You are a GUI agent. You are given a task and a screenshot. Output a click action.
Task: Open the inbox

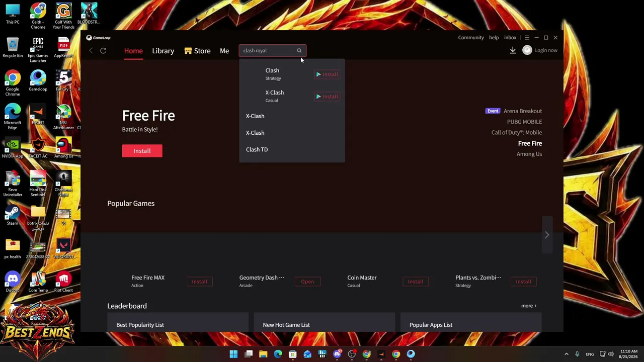click(510, 38)
